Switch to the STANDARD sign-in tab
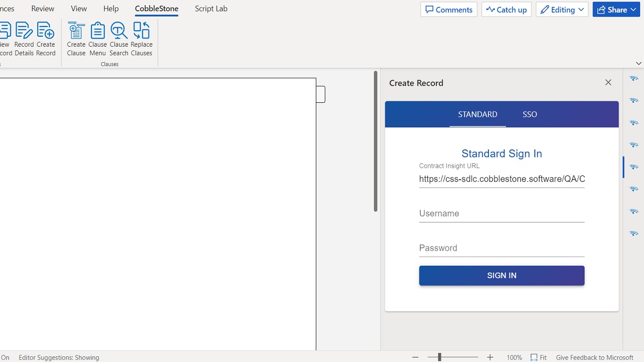 (478, 114)
